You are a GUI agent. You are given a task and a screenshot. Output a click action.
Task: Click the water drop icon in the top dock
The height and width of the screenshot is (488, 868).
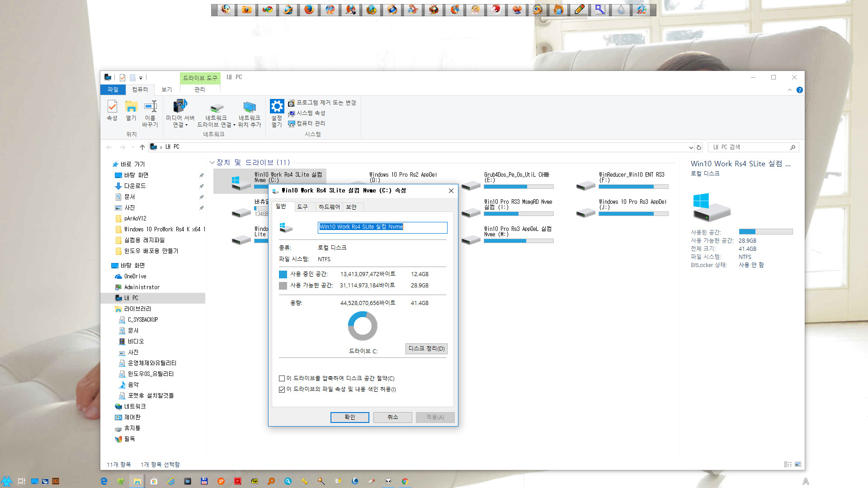pyautogui.click(x=621, y=9)
